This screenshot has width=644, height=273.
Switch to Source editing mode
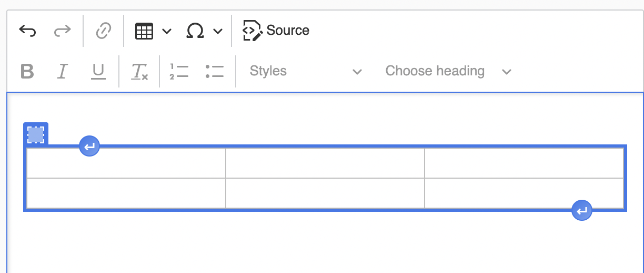coord(276,31)
